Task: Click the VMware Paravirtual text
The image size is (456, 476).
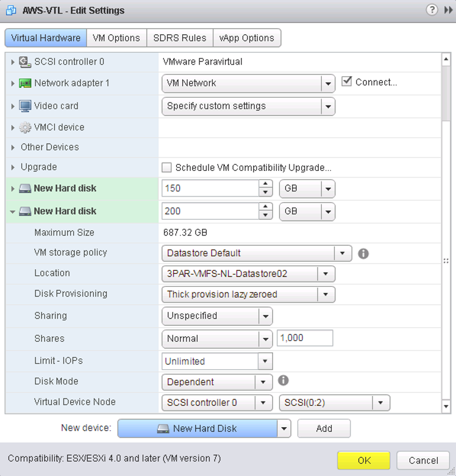Action: [x=202, y=62]
